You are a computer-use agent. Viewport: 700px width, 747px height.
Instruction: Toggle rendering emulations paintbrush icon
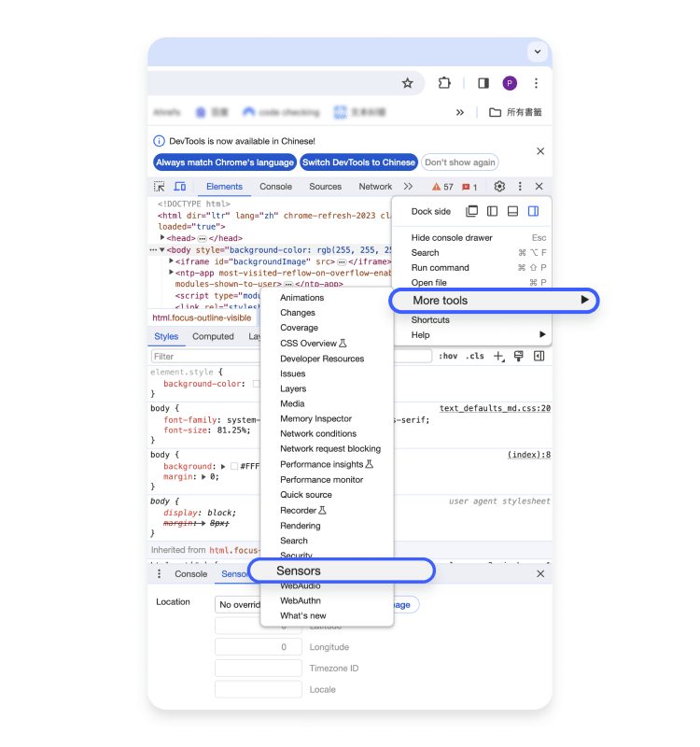tap(519, 356)
